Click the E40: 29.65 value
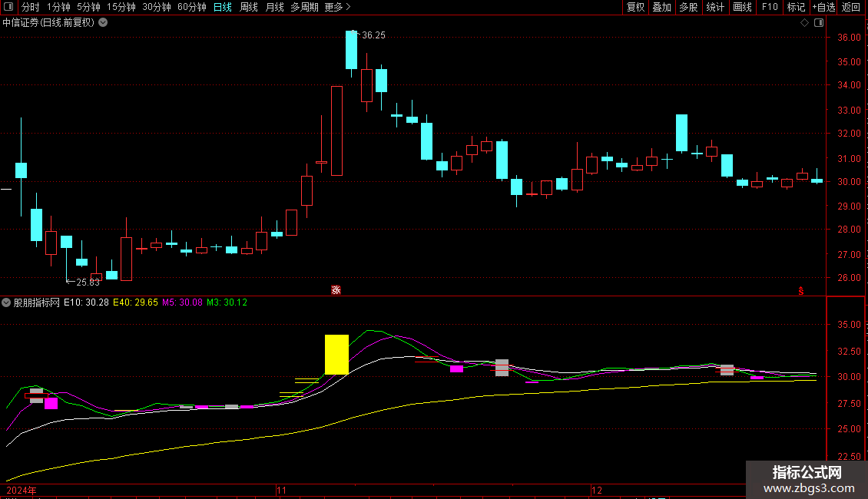The image size is (868, 499). [136, 302]
